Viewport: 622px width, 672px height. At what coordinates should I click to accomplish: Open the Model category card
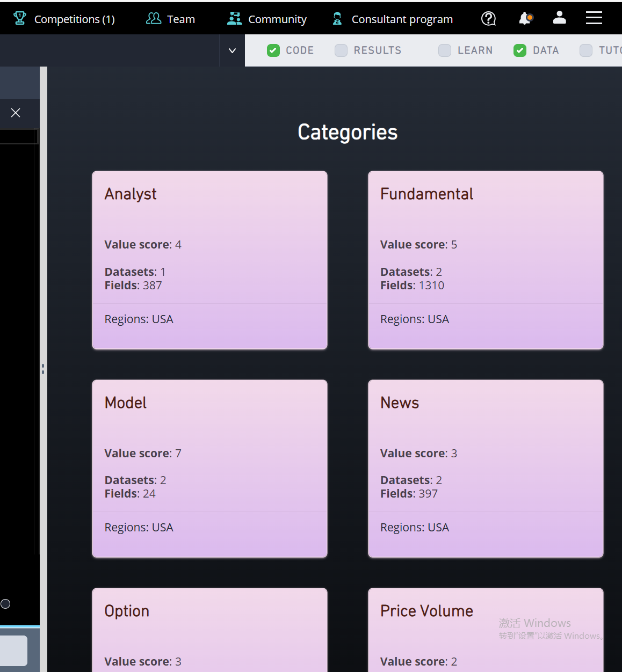[x=209, y=469]
